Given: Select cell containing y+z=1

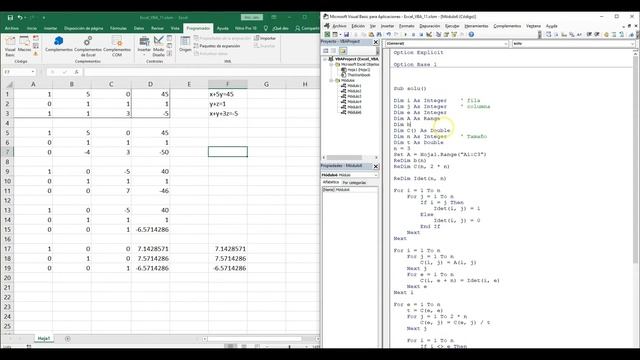Looking at the screenshot, I should click(x=228, y=104).
